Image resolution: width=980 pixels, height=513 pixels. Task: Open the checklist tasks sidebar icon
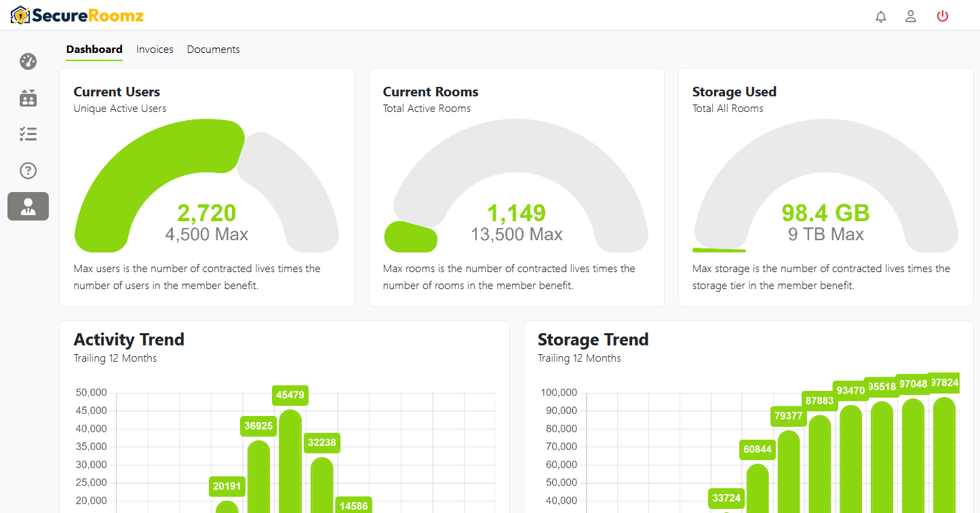28,134
